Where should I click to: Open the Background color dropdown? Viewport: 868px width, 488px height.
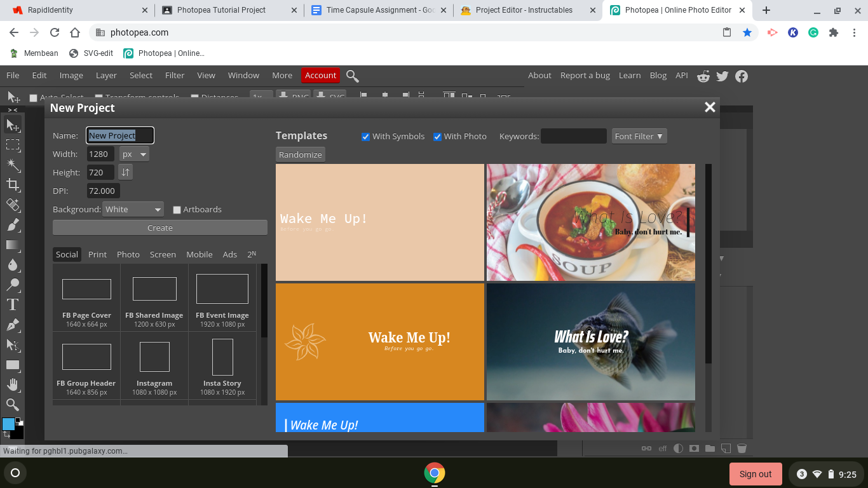tap(133, 209)
